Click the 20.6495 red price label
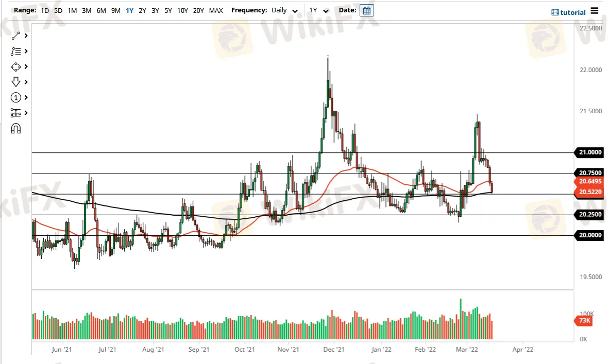 [x=588, y=181]
